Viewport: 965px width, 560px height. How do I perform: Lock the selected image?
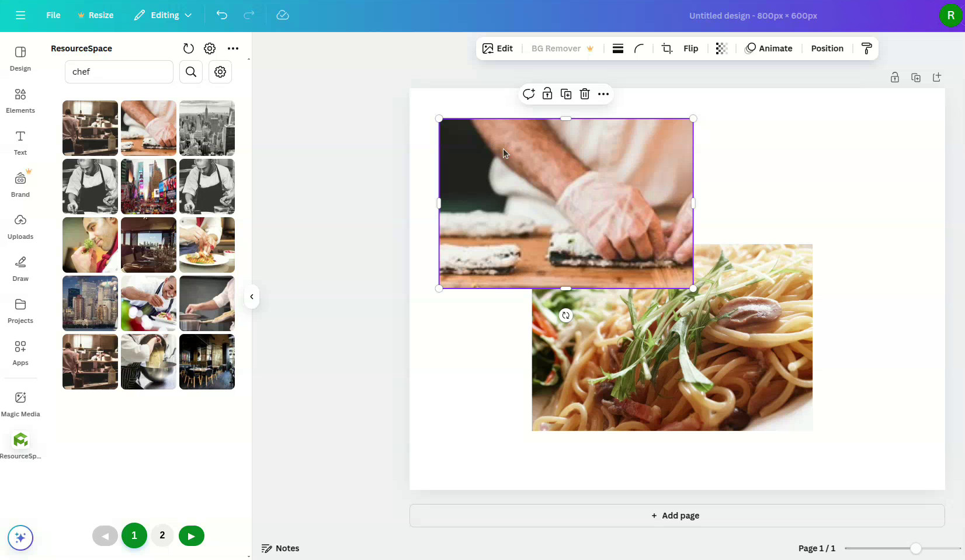coord(547,94)
